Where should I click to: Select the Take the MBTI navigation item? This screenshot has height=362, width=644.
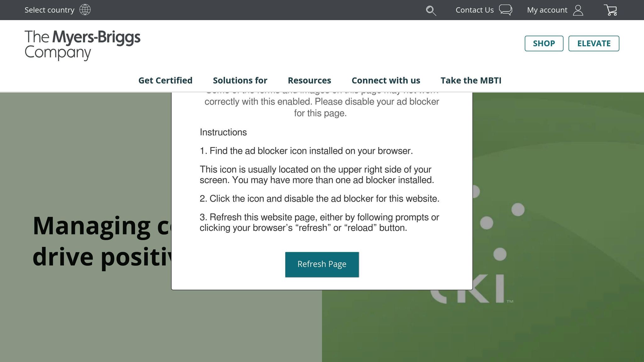click(x=471, y=80)
